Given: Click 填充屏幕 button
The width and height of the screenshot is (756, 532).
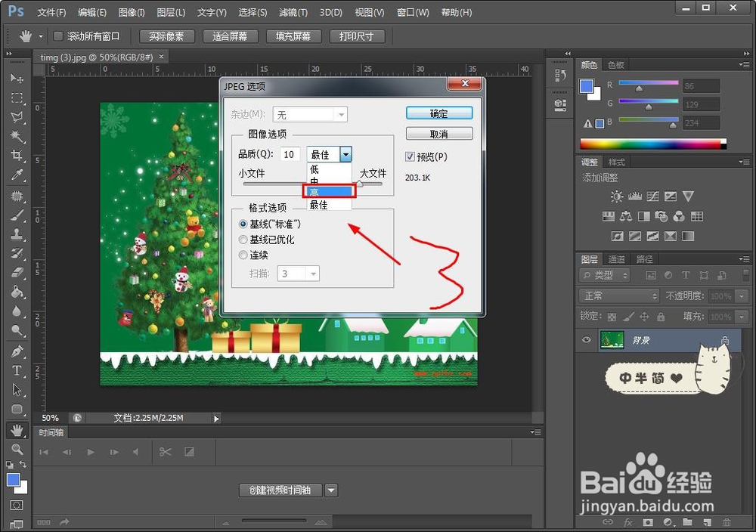Looking at the screenshot, I should 293,36.
